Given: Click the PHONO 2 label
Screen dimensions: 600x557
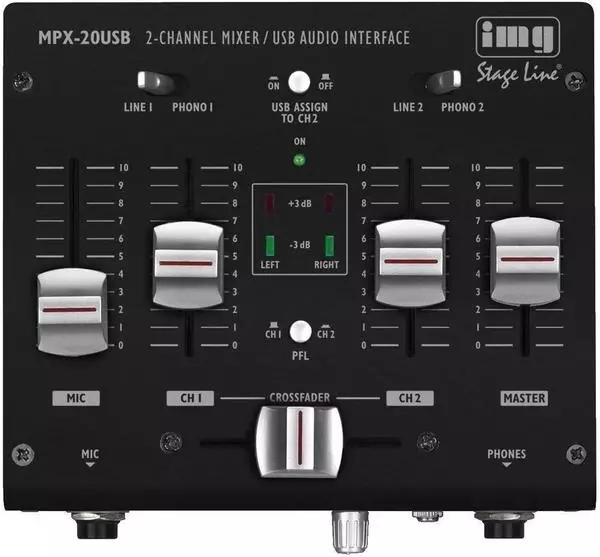Looking at the screenshot, I should [463, 107].
